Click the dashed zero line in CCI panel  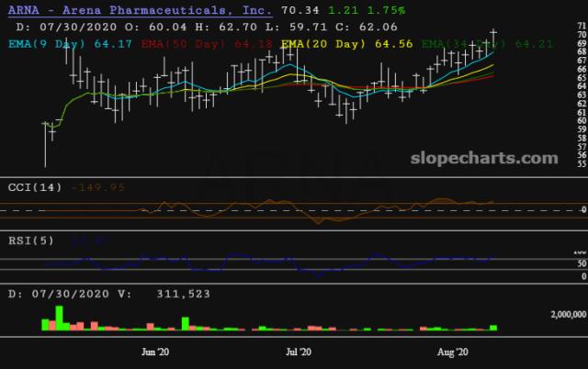[276, 210]
